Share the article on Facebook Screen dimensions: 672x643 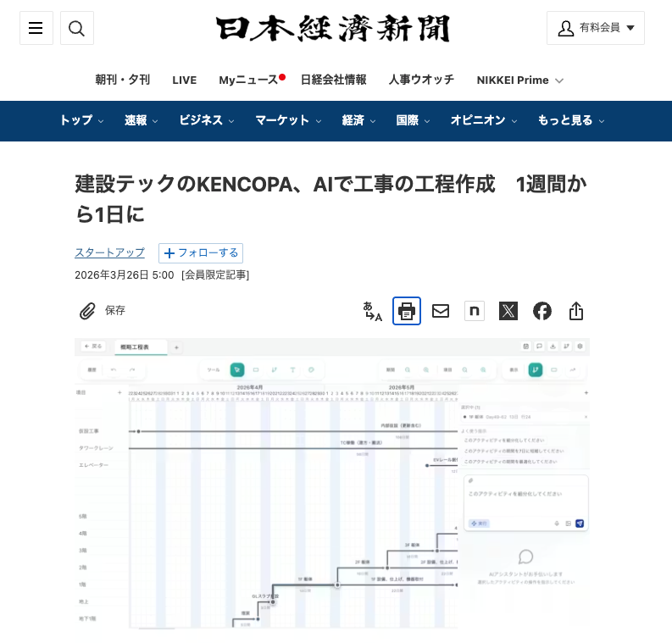(542, 311)
